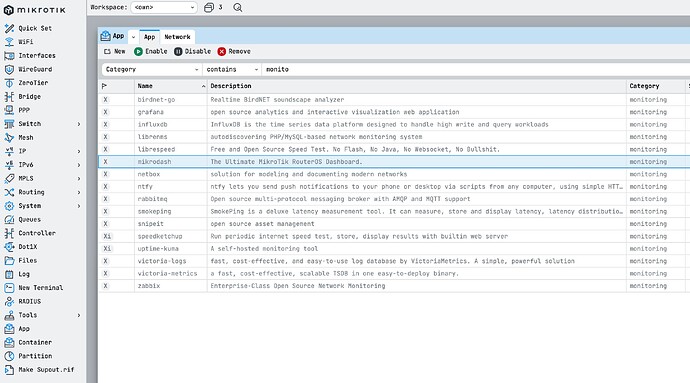Open App panel title dropdown arrow
Screen dimensions: 690x383
coord(133,37)
